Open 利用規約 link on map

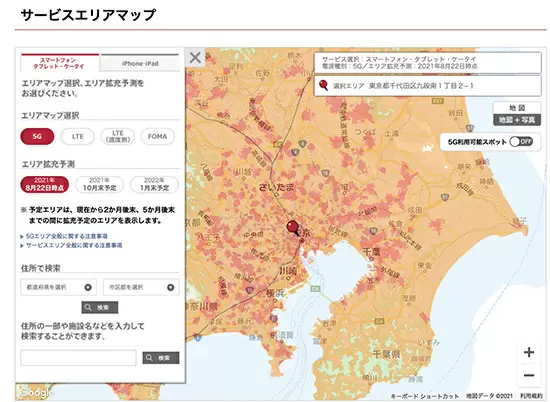[531, 396]
